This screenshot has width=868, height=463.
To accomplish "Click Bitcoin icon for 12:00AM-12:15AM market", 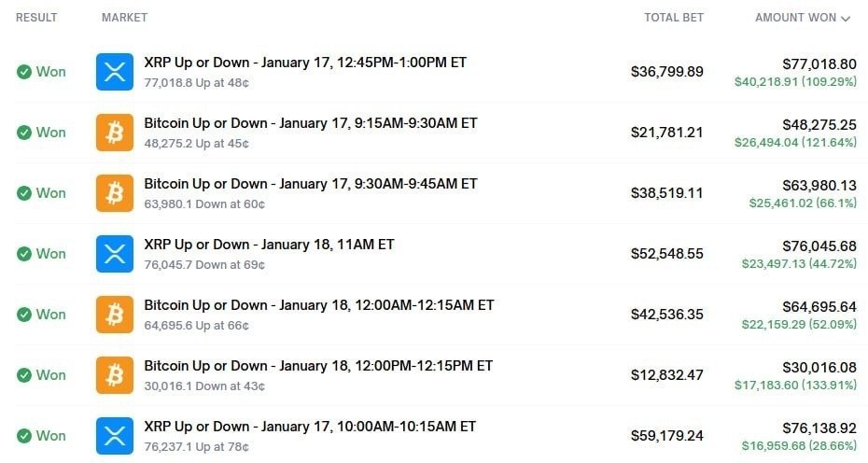I will [115, 315].
